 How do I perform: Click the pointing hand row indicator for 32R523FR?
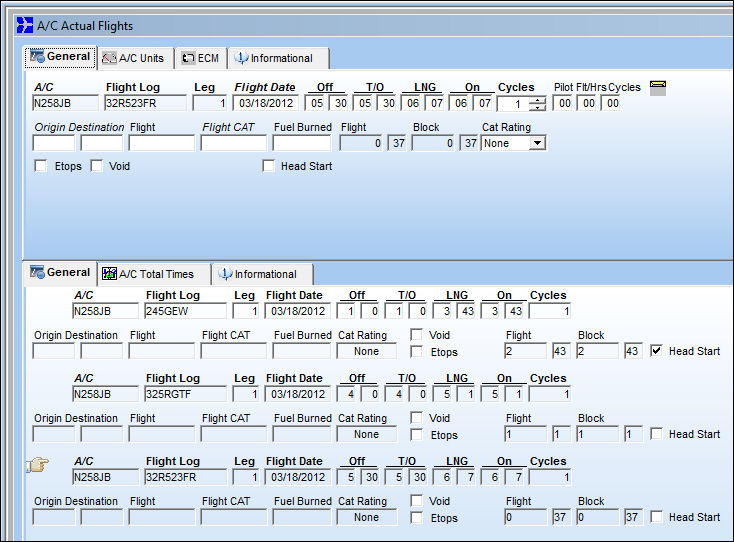37,465
